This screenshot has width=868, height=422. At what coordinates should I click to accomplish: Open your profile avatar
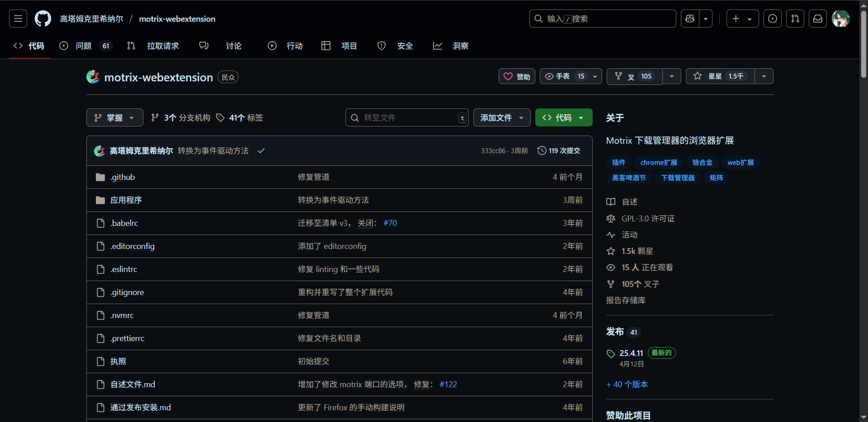841,19
